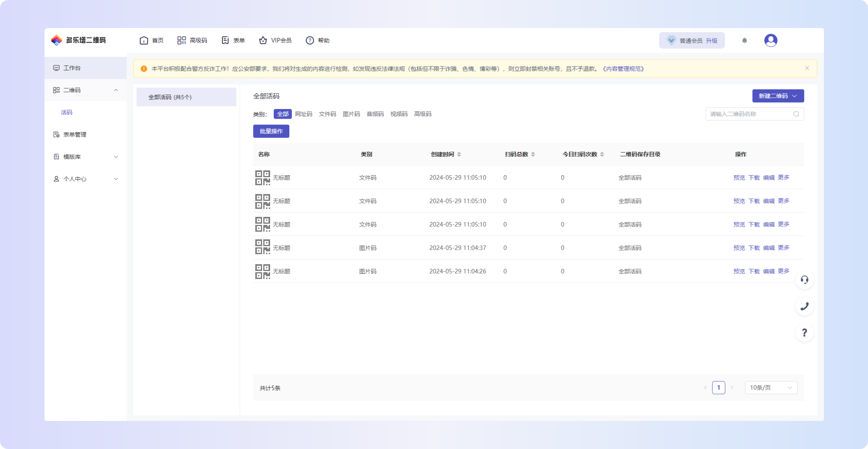
Task: Open the 10条/页 page size dropdown
Action: (771, 388)
